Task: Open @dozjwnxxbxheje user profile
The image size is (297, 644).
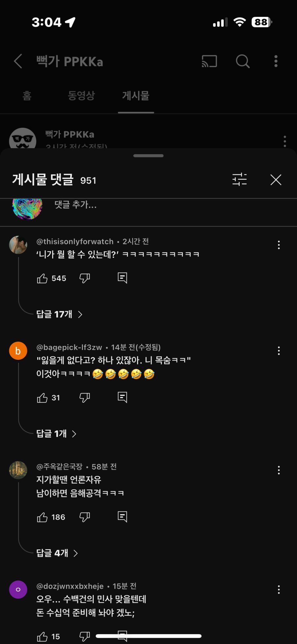Action: pos(18,590)
